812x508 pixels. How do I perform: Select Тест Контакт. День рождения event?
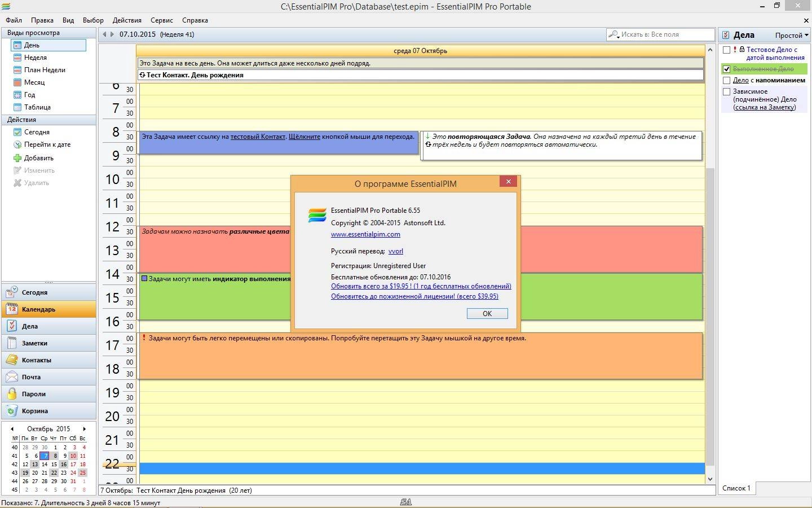tap(421, 75)
